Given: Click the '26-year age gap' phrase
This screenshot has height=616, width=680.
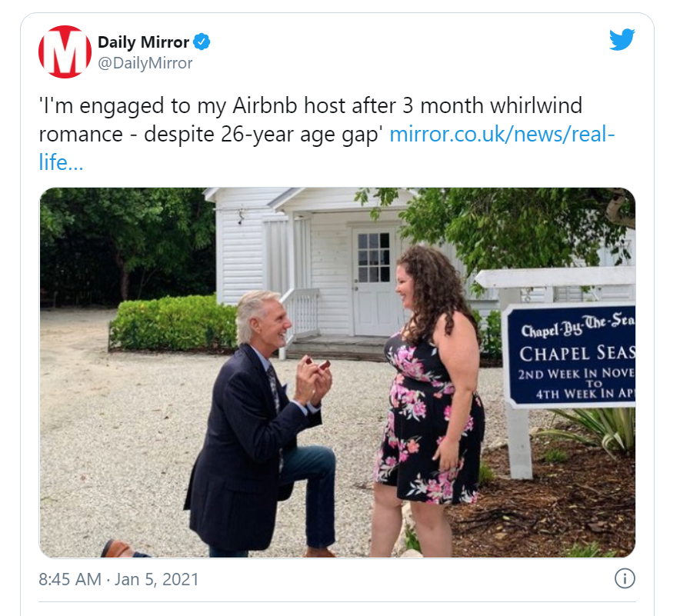Looking at the screenshot, I should click(x=302, y=135).
